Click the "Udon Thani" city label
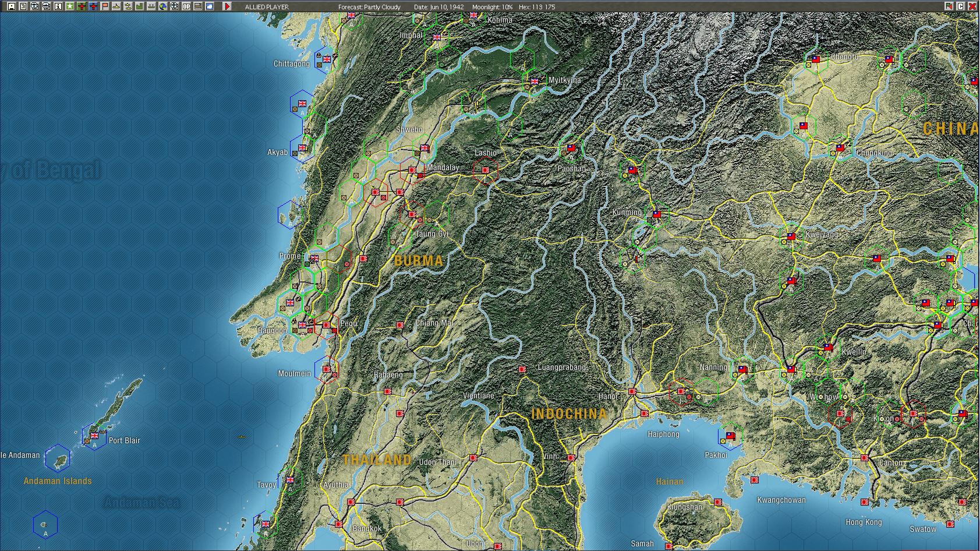The width and height of the screenshot is (980, 551). [438, 462]
